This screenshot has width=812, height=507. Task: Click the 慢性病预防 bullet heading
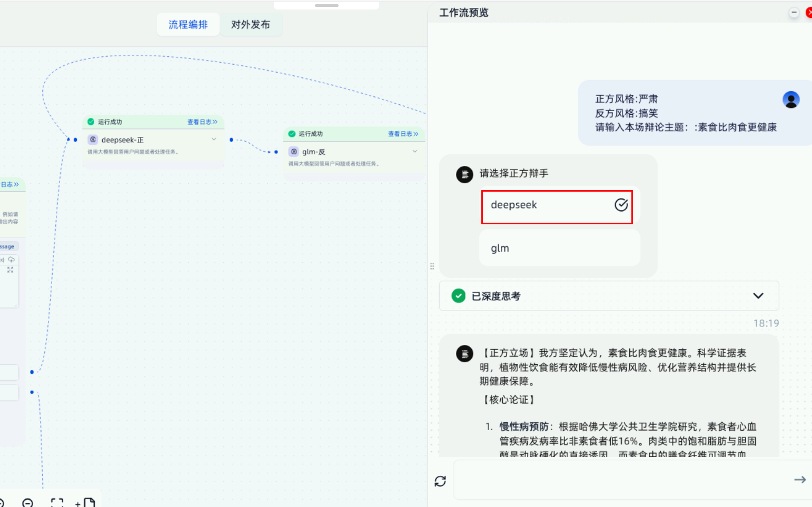524,426
